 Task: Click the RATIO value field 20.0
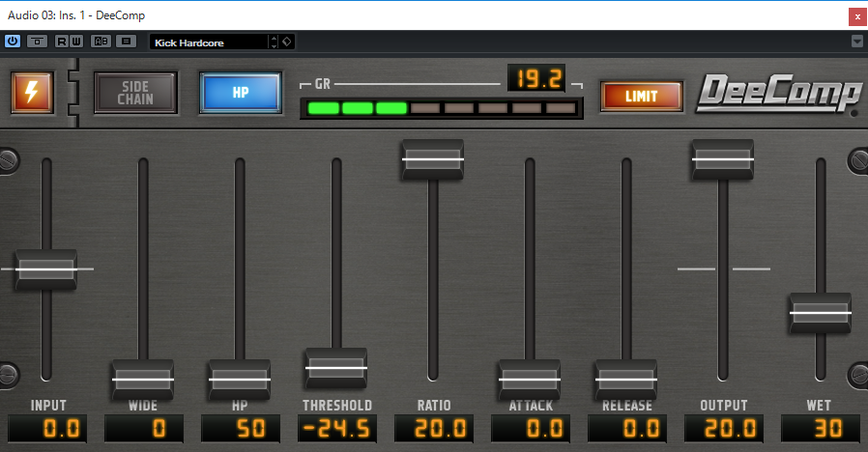point(434,429)
